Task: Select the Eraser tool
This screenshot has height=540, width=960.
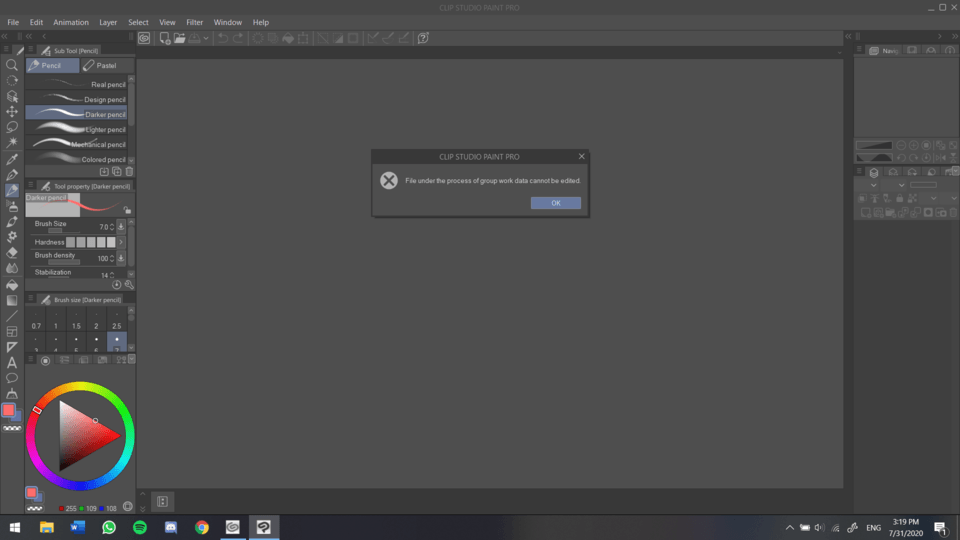Action: pyautogui.click(x=12, y=252)
